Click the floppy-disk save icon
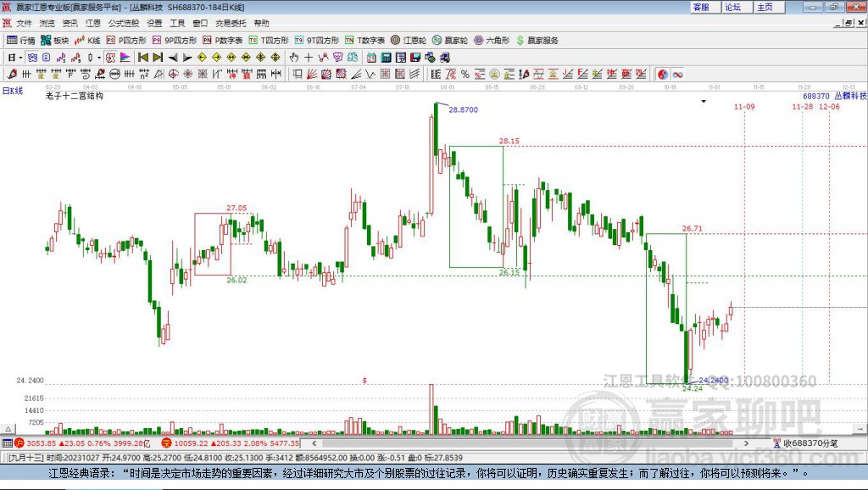868x490 pixels. coord(415,58)
